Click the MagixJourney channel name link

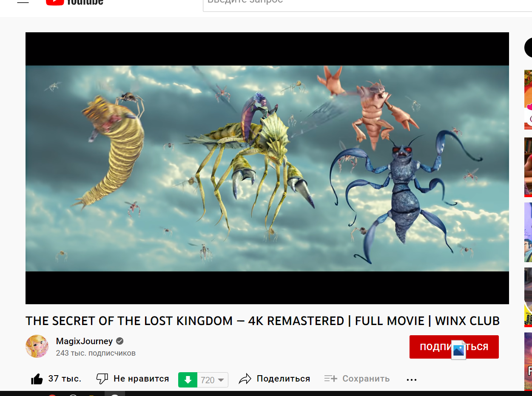[84, 341]
